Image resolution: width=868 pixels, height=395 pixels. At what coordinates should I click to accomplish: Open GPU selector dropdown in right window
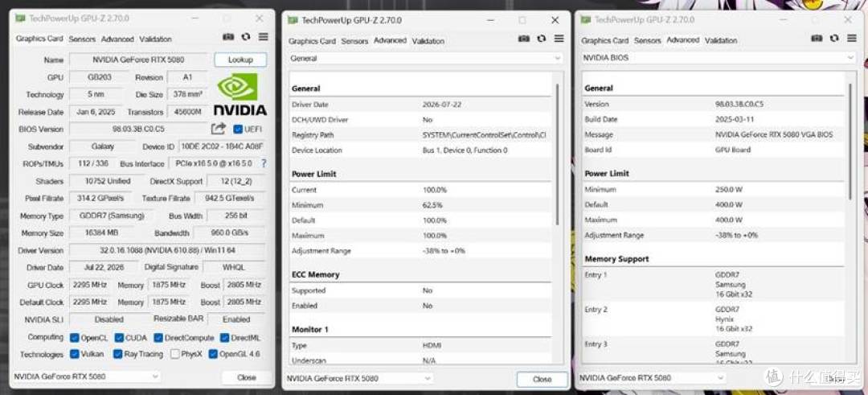[652, 378]
